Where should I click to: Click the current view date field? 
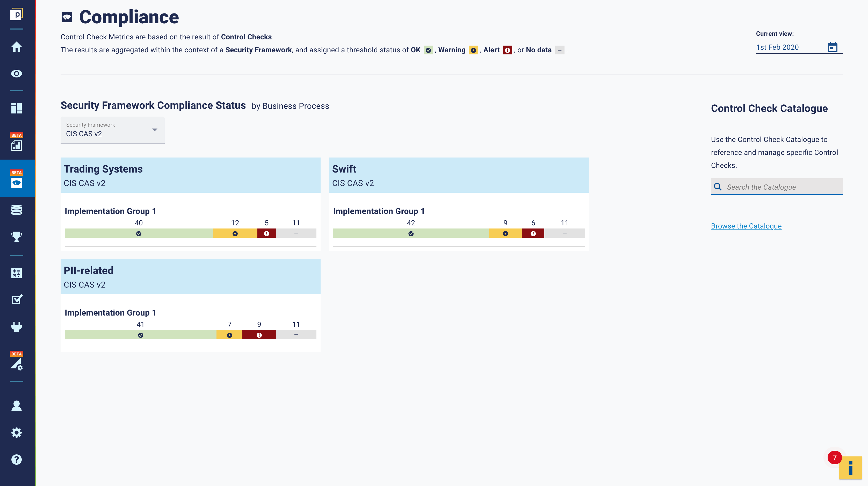point(789,47)
